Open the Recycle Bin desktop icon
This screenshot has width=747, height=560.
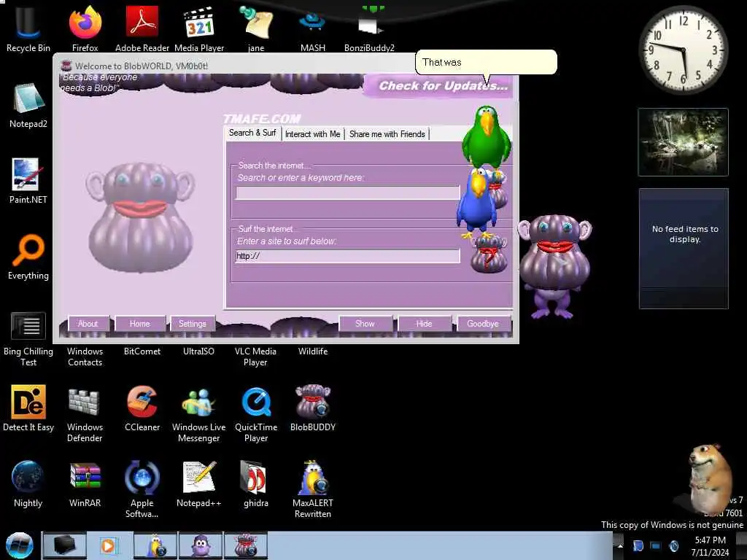coord(28,28)
